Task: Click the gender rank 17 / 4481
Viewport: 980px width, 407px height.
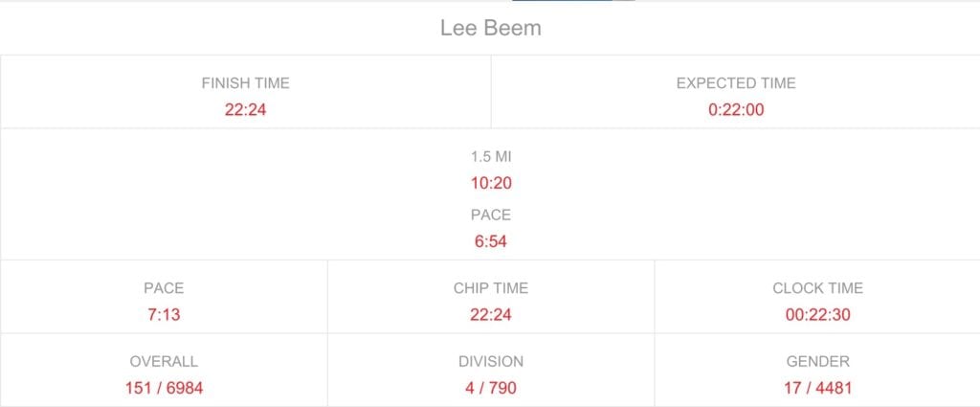Action: tap(817, 388)
